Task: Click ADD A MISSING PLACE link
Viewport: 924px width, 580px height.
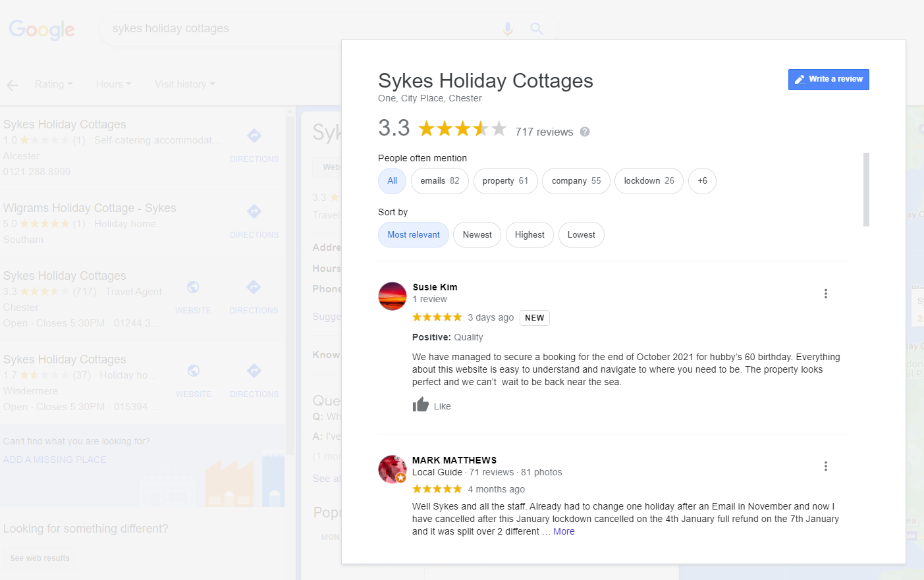Action: tap(55, 460)
